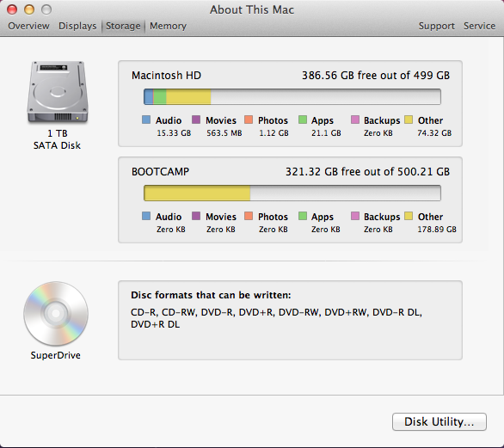Click the About This Mac window title
The height and width of the screenshot is (448, 504).
pyautogui.click(x=252, y=9)
